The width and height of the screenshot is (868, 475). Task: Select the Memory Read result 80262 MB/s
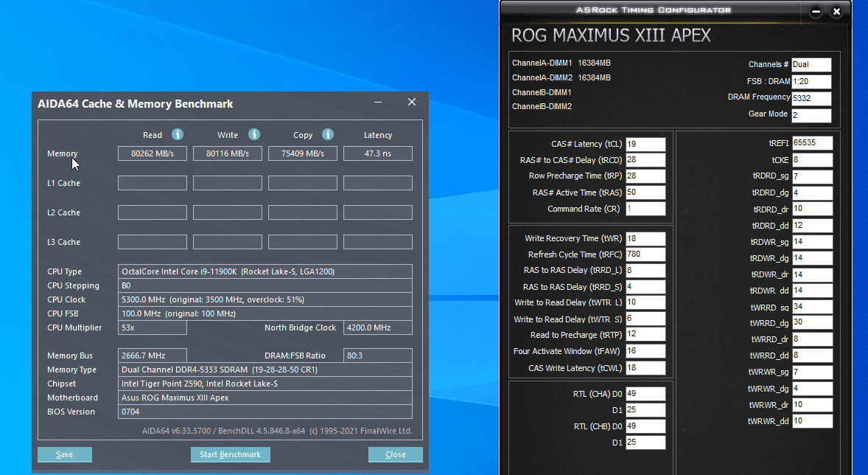click(153, 153)
